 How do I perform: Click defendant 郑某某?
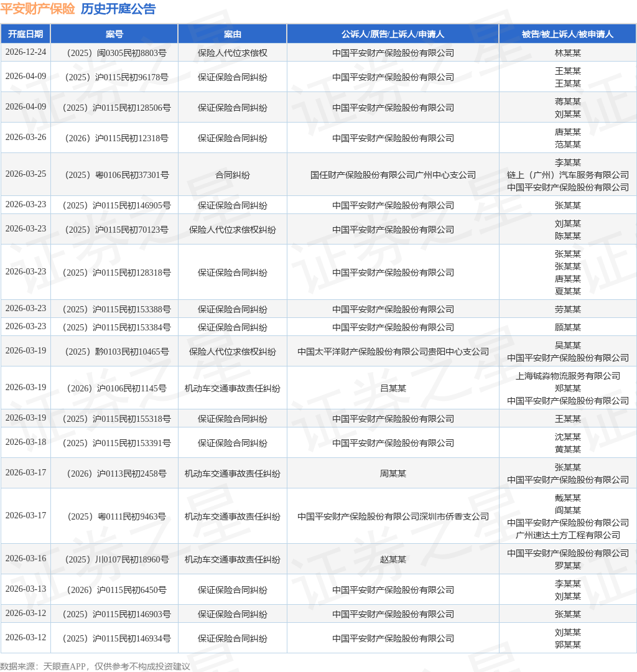click(x=567, y=389)
